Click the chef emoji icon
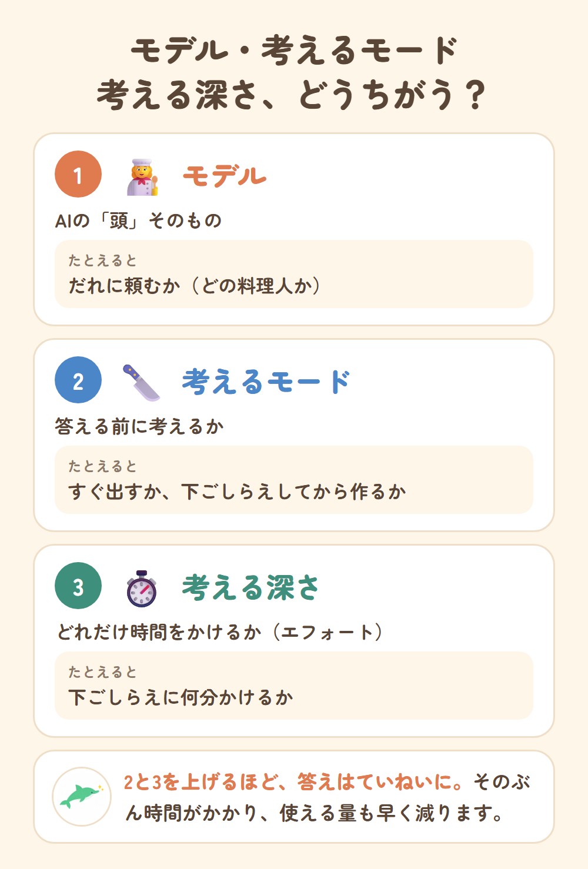 click(142, 176)
